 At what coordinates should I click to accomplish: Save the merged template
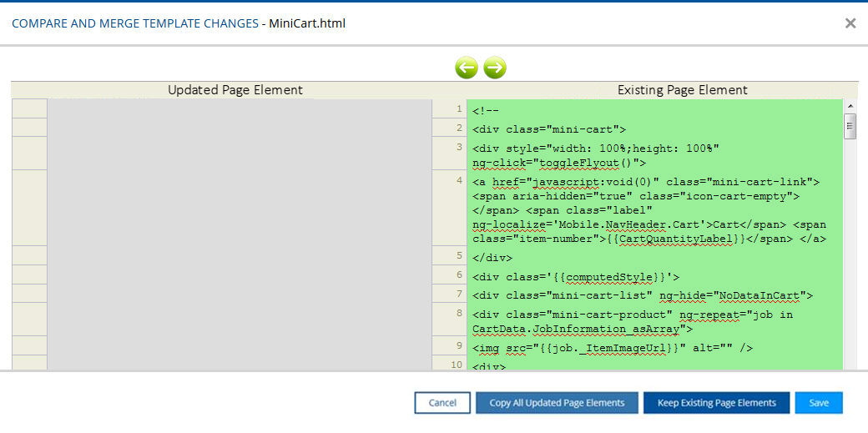tap(819, 403)
